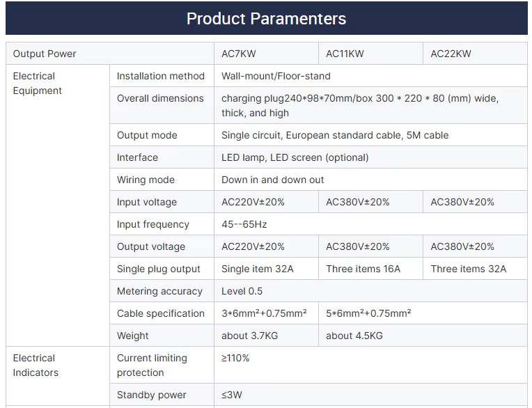Click the AC11KW column header

(345, 54)
